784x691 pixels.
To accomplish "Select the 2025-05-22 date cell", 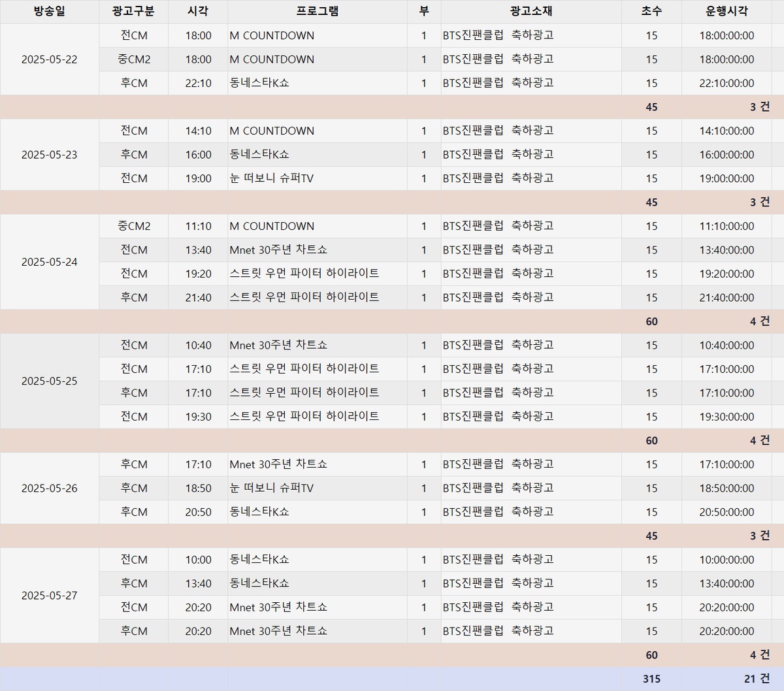I will (49, 59).
